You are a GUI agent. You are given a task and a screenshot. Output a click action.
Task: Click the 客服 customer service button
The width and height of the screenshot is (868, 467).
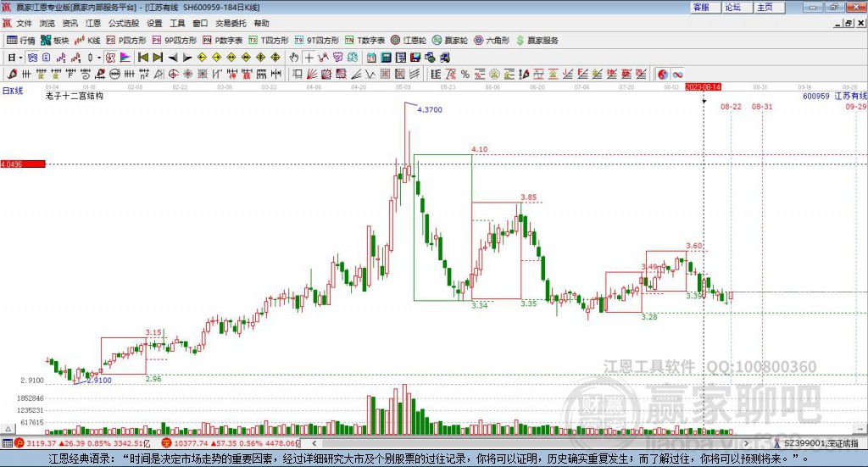point(704,7)
